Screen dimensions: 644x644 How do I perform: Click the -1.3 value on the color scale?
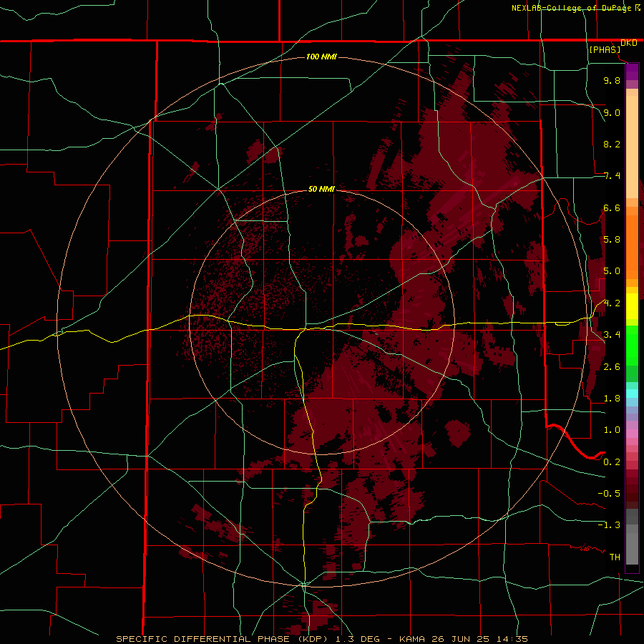609,525
